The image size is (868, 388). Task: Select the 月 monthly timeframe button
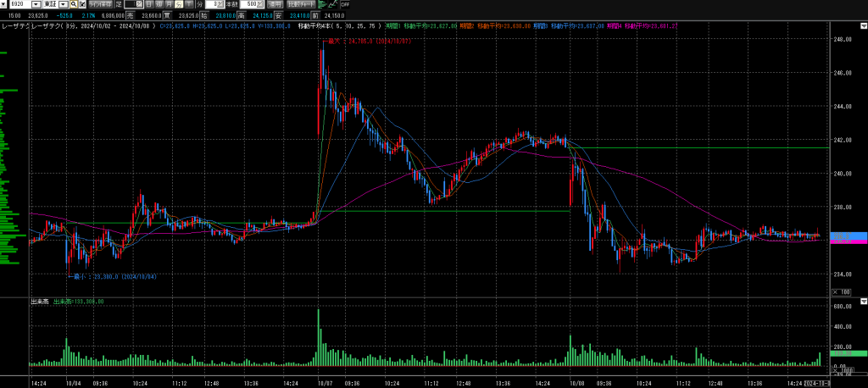169,4
